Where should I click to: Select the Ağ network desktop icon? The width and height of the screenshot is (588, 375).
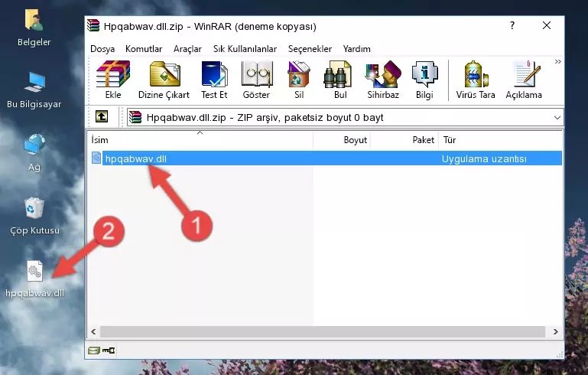click(x=34, y=153)
